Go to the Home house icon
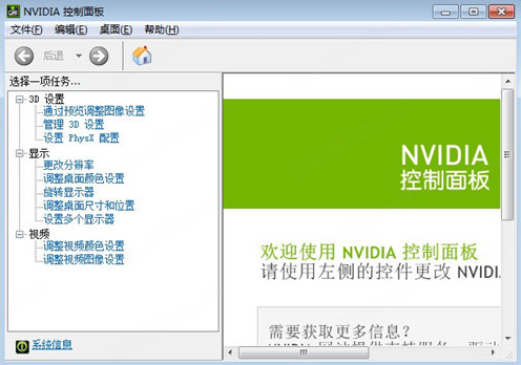521x365 pixels. click(142, 55)
